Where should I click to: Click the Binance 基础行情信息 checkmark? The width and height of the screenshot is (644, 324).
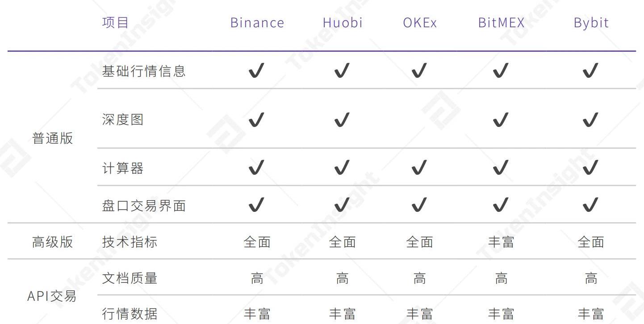[256, 71]
